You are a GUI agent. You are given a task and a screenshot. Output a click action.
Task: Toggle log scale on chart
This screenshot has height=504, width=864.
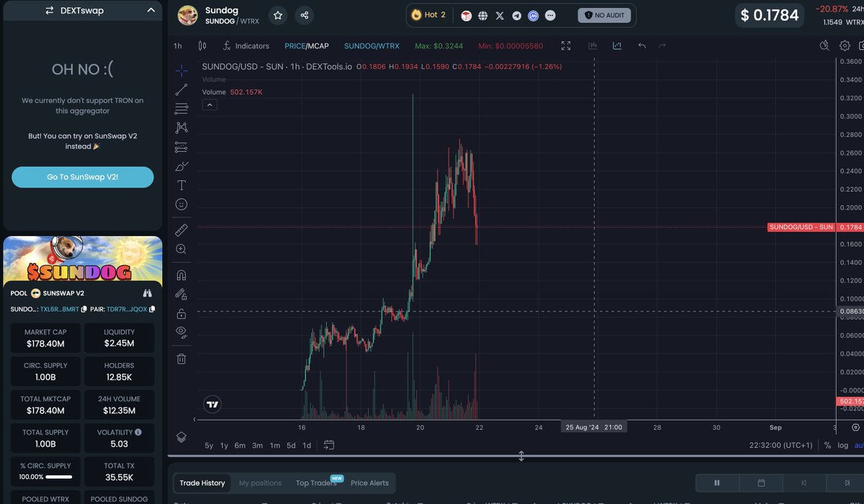click(842, 445)
